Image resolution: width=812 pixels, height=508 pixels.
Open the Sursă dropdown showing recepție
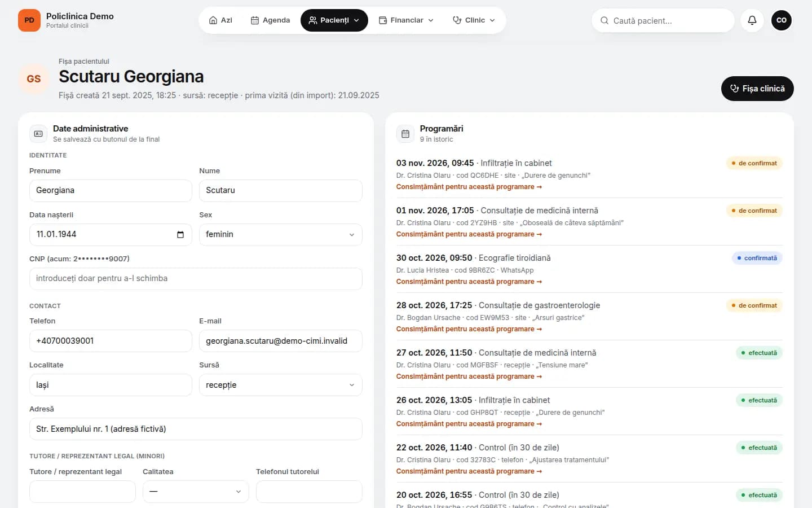pyautogui.click(x=280, y=385)
